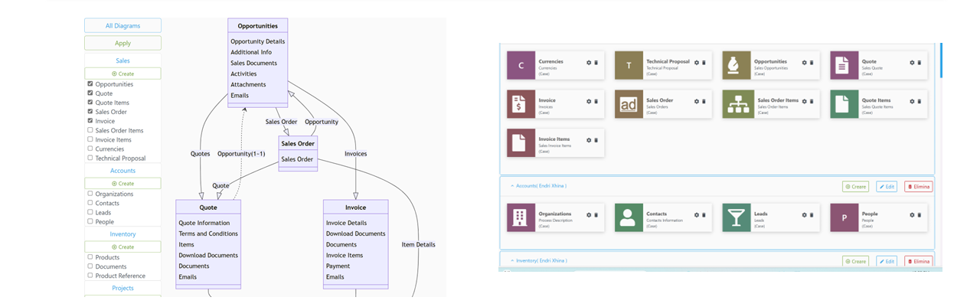This screenshot has width=980, height=307.
Task: Select 'Payment' in Invoice node
Action: [338, 266]
